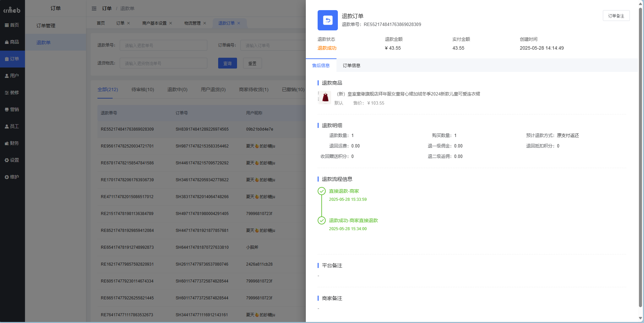Open the 待审核(10) filter tab
Image resolution: width=644 pixels, height=323 pixels.
tap(143, 89)
